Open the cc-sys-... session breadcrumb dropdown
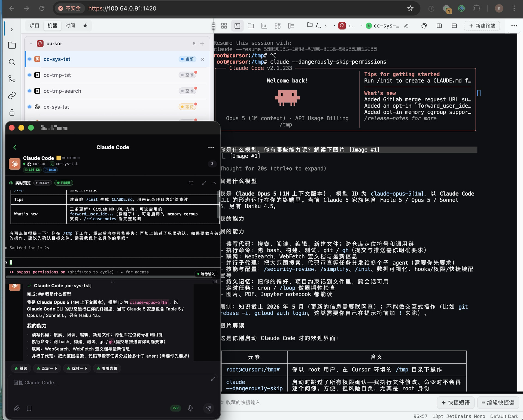Image resolution: width=523 pixels, height=420 pixels. click(382, 26)
